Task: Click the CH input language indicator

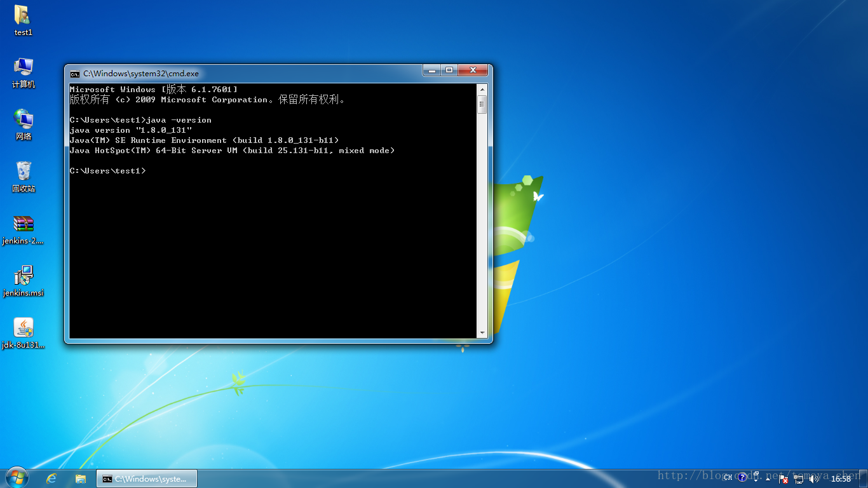Action: coord(728,478)
